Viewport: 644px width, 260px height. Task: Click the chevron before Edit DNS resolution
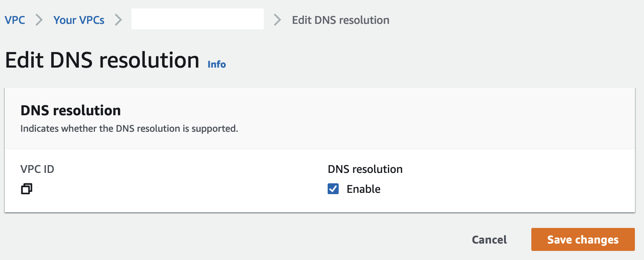[x=276, y=19]
